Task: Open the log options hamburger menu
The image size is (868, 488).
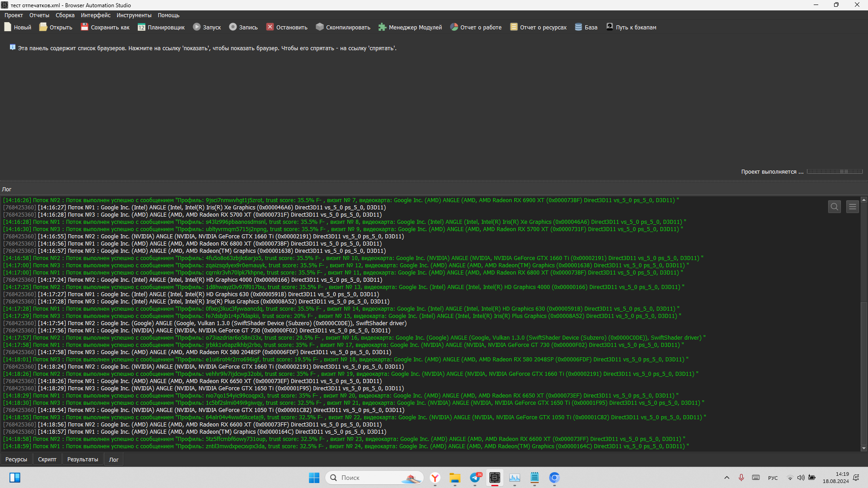Action: [853, 207]
